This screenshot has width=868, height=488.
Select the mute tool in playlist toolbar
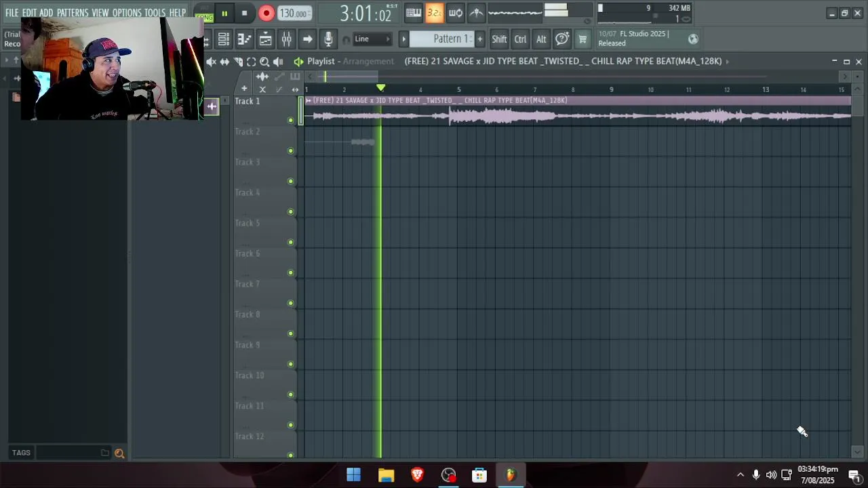pos(211,62)
